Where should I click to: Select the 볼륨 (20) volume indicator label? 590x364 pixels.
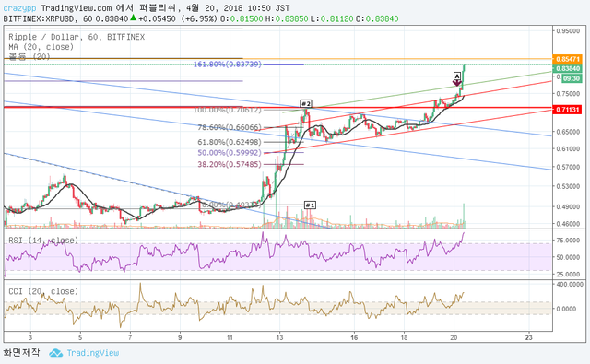(x=29, y=57)
